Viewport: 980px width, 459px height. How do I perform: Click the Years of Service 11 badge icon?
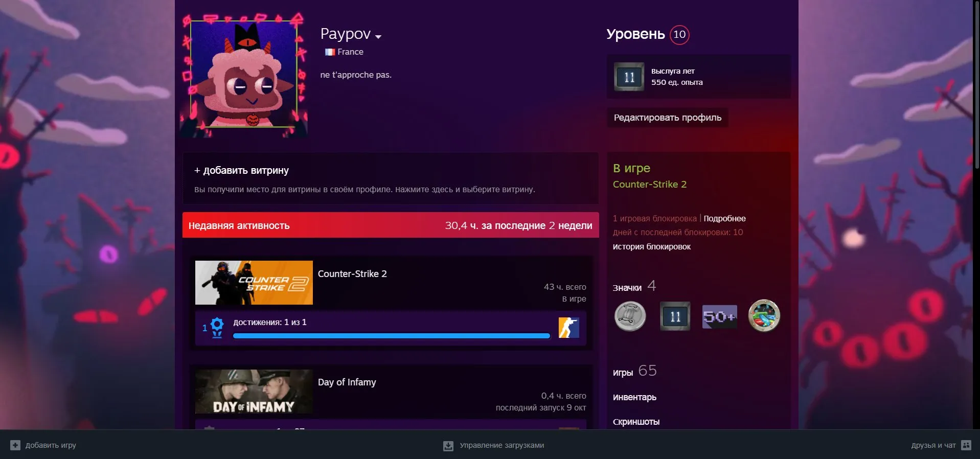(629, 77)
